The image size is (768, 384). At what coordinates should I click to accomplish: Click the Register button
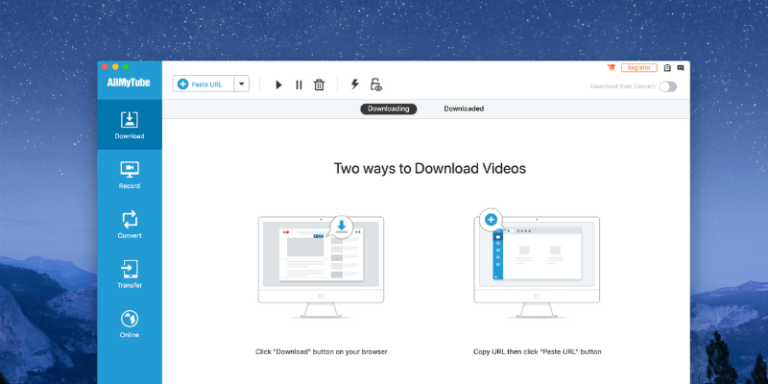[x=639, y=68]
